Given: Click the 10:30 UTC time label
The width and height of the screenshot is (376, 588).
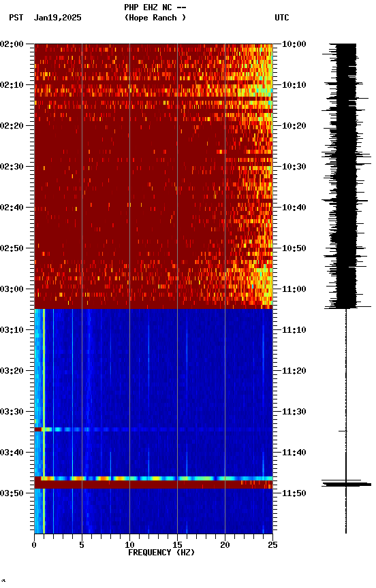Looking at the screenshot, I should tap(294, 167).
